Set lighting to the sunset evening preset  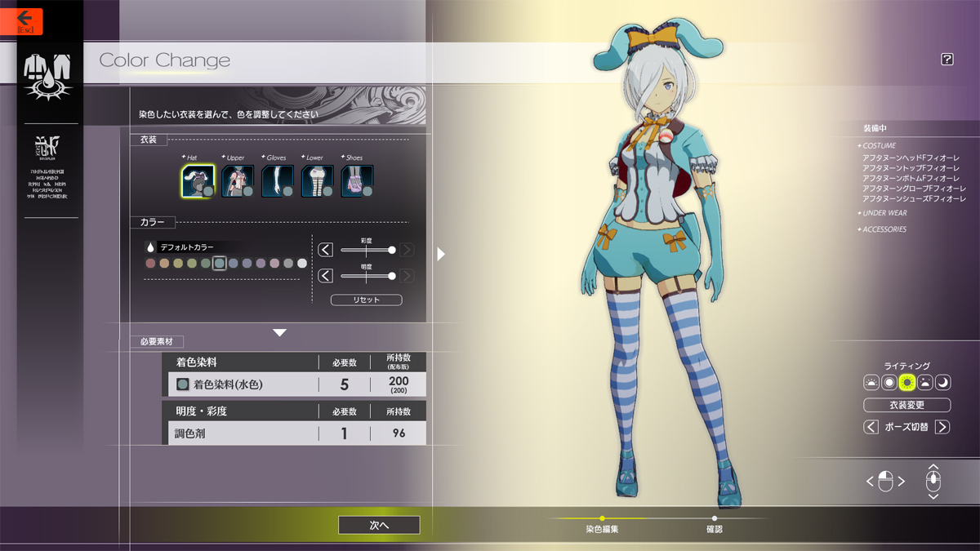tap(924, 383)
